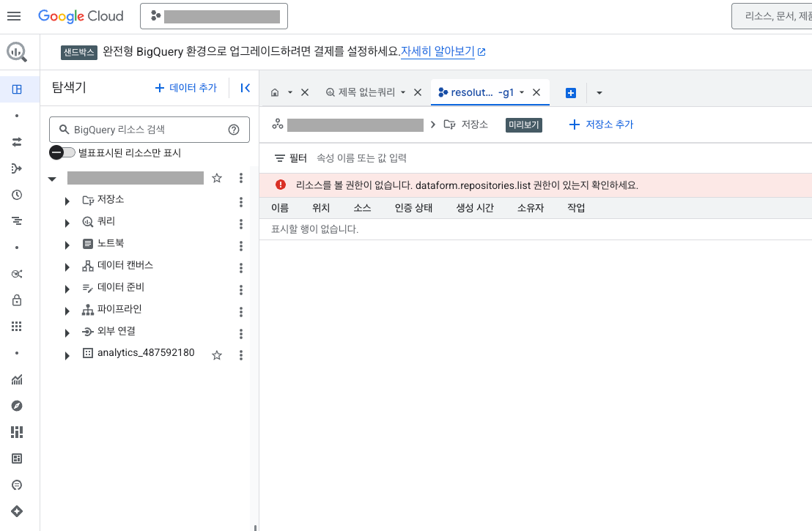Viewport: 812px width, 531px height.
Task: Open more options for 데이터 캔버스 row
Action: pos(241,267)
